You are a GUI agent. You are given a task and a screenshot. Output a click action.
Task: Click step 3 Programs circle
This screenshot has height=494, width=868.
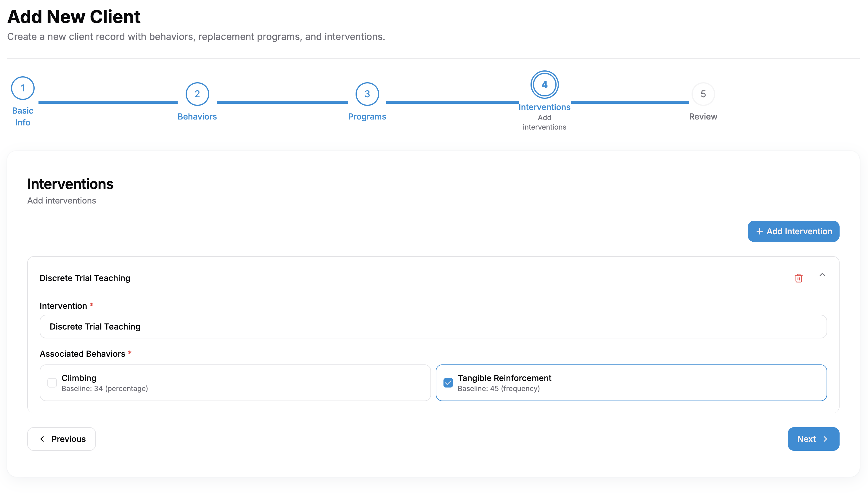click(x=367, y=94)
